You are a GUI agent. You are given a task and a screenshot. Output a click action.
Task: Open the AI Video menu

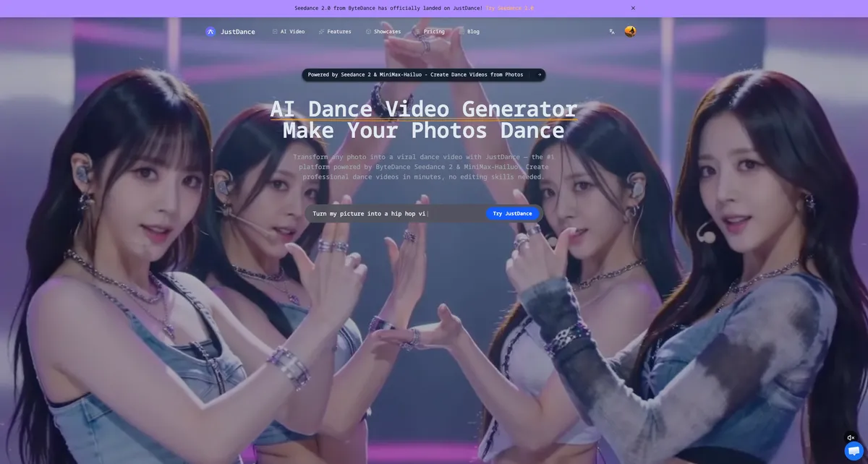(x=289, y=32)
